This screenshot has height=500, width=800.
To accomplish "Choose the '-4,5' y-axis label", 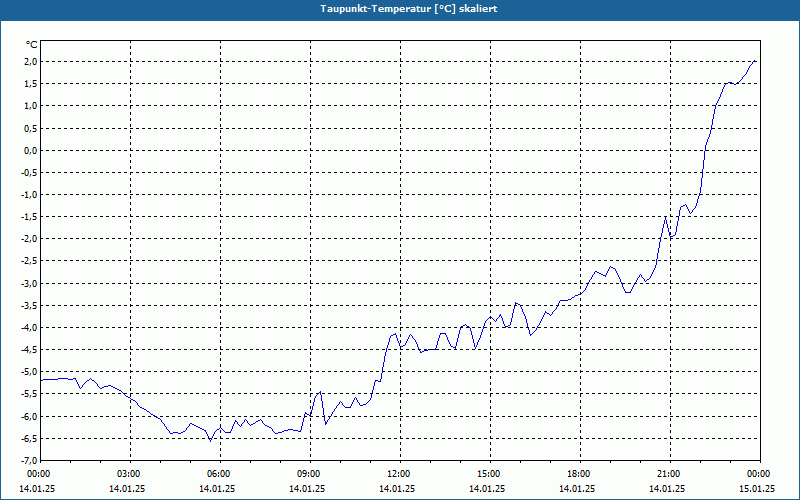I will pos(29,349).
